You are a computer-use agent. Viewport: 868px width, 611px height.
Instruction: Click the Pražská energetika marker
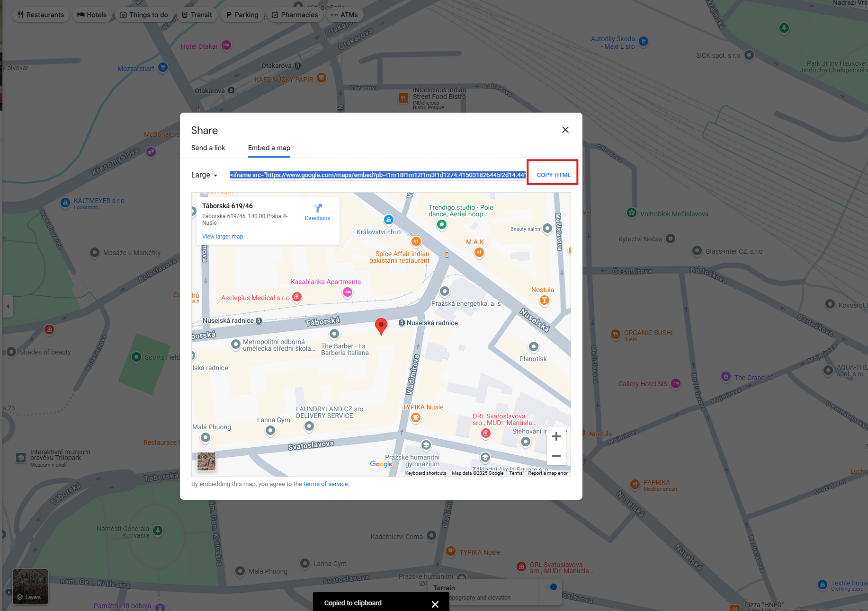click(445, 291)
